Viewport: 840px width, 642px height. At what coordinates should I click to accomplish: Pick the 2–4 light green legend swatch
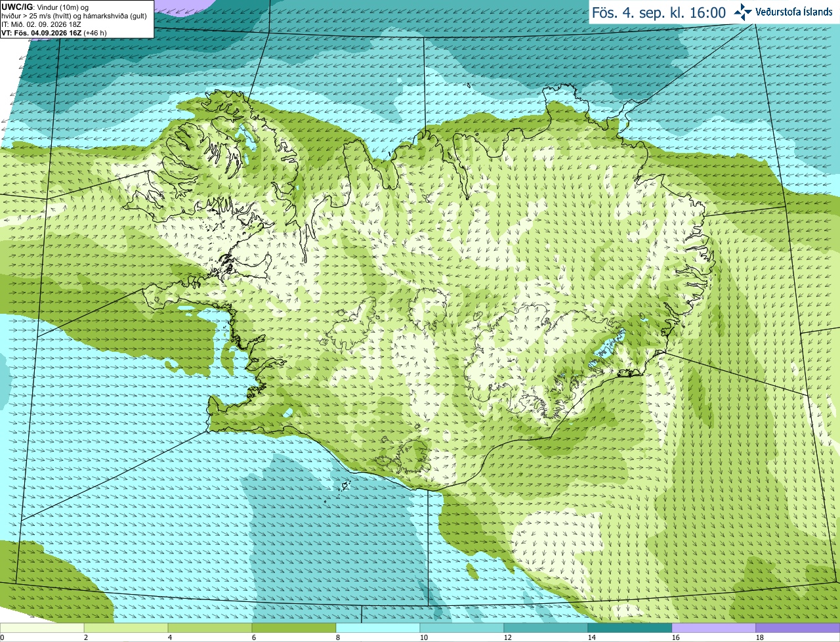(126, 628)
